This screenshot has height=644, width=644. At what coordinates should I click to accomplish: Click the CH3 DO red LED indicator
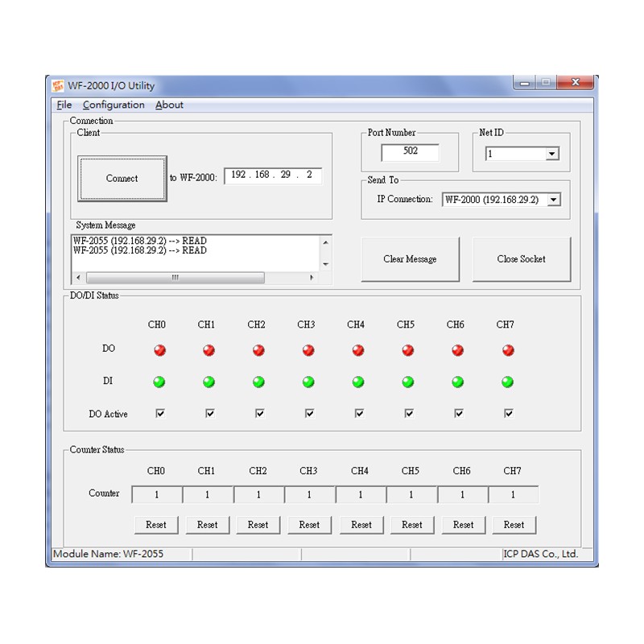pyautogui.click(x=308, y=349)
